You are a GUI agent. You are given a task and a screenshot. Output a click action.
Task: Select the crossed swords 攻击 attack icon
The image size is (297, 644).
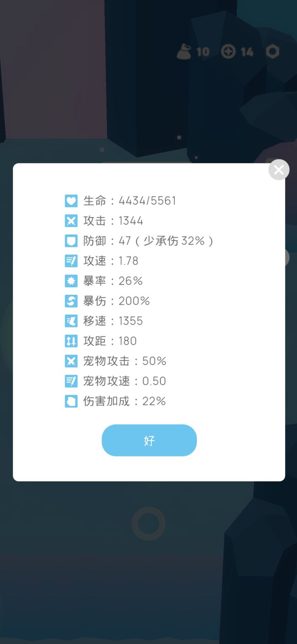71,220
